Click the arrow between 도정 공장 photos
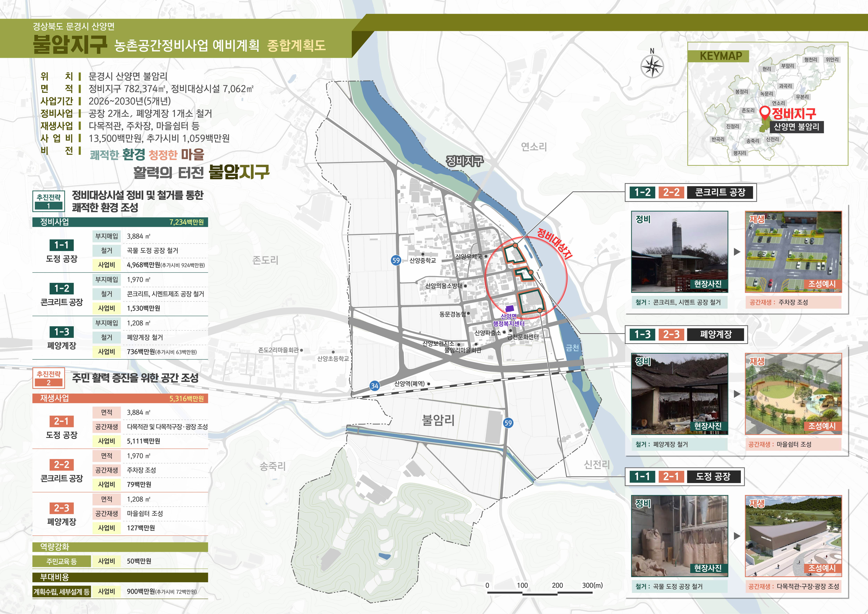The image size is (868, 614). [737, 536]
